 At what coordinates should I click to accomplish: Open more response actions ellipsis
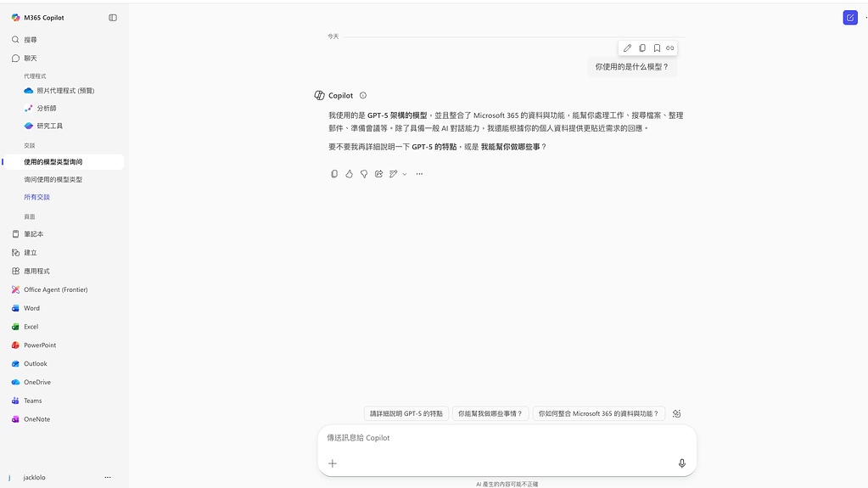[420, 174]
